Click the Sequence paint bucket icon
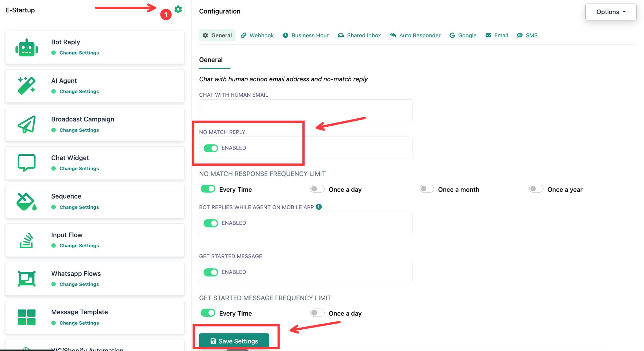Screen dimensions: 644x351 [x=26, y=201]
